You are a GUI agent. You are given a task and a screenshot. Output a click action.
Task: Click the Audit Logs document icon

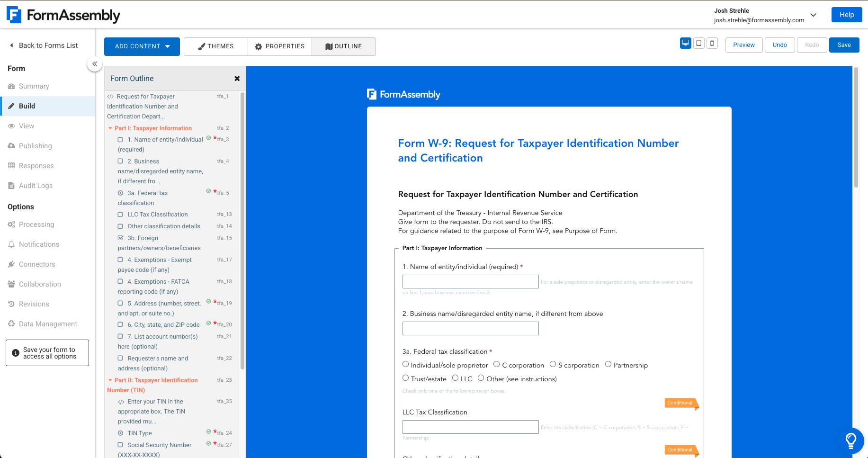coord(11,186)
